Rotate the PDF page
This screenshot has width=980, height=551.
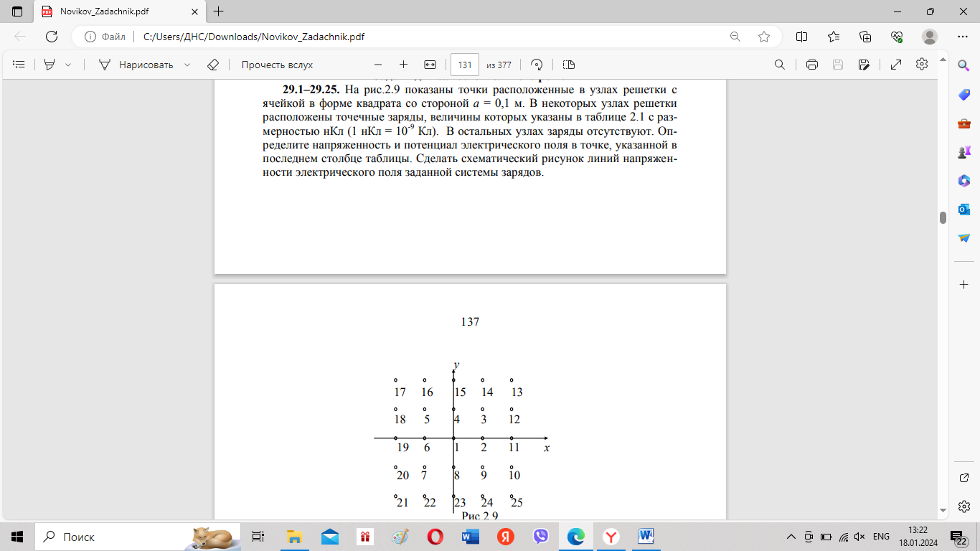pos(536,65)
